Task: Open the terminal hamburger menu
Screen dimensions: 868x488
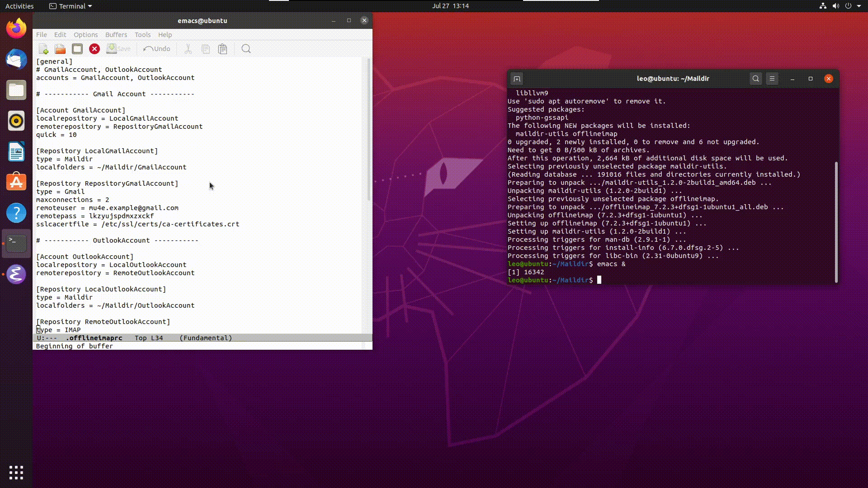Action: [x=772, y=79]
